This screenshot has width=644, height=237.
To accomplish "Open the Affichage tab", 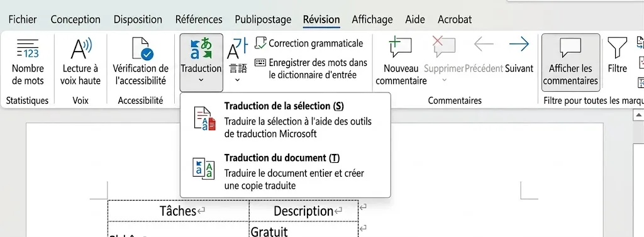I will tap(372, 19).
